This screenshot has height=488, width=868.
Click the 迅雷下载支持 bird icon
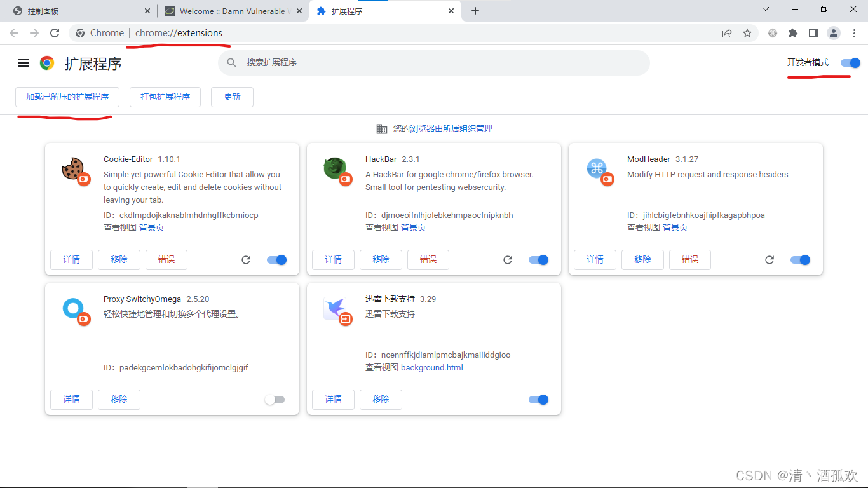(335, 309)
